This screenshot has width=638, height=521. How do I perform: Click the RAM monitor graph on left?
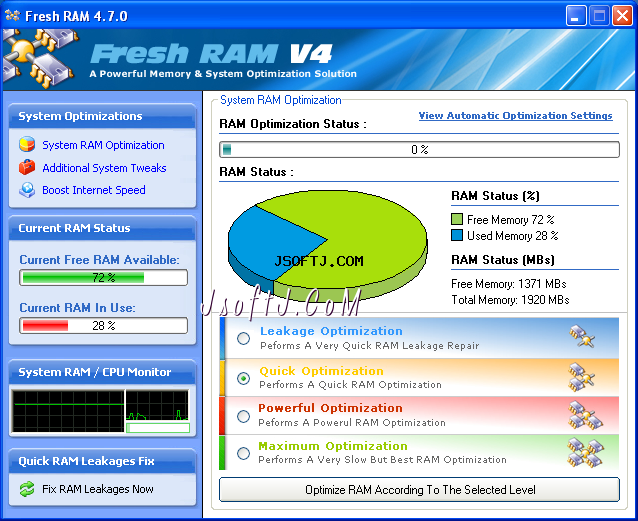coord(68,411)
